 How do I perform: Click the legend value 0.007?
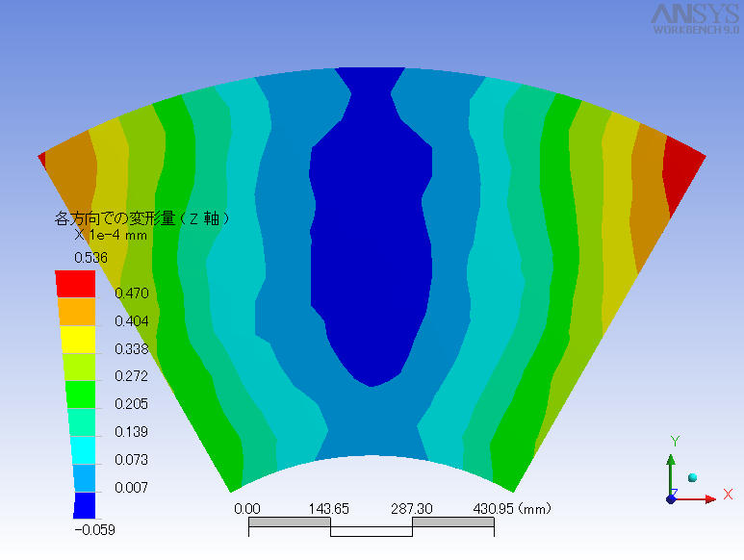132,488
